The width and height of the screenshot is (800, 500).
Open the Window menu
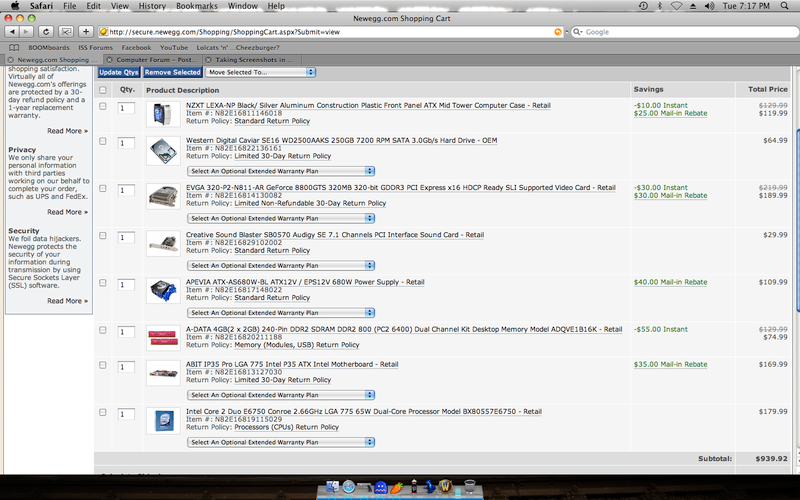(x=242, y=6)
